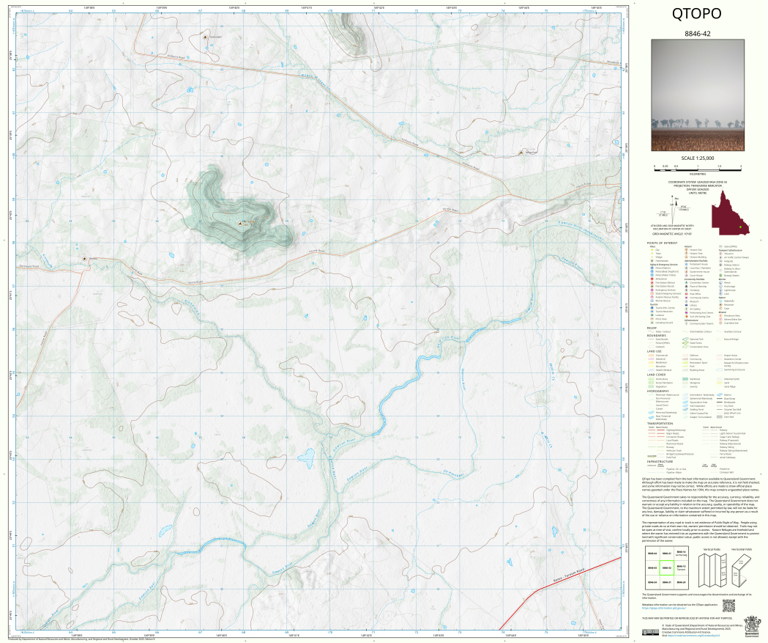The width and height of the screenshot is (768, 643).
Task: Select the LAND USE legend heading
Action: pos(654,352)
